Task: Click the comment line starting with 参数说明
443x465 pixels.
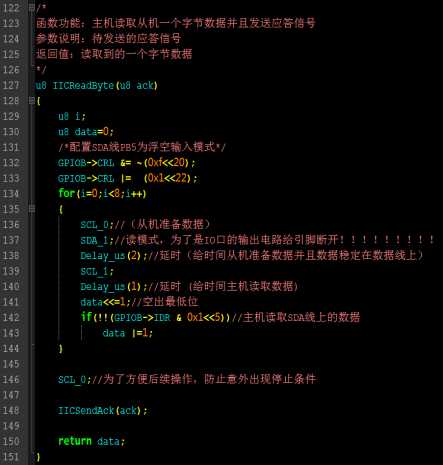Action: [x=108, y=38]
